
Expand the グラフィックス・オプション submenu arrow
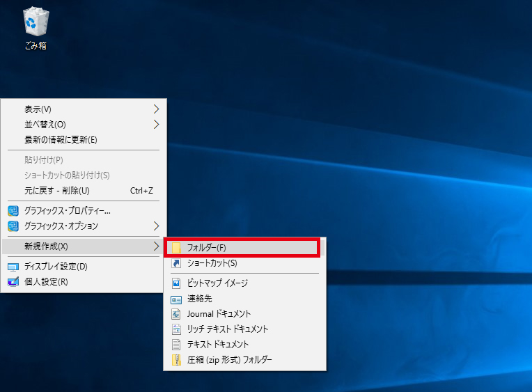tap(156, 226)
